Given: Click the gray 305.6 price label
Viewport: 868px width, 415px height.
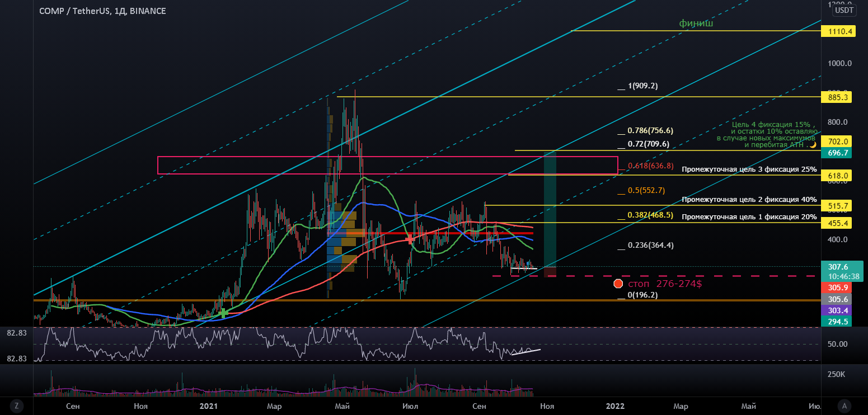Looking at the screenshot, I should tap(837, 299).
